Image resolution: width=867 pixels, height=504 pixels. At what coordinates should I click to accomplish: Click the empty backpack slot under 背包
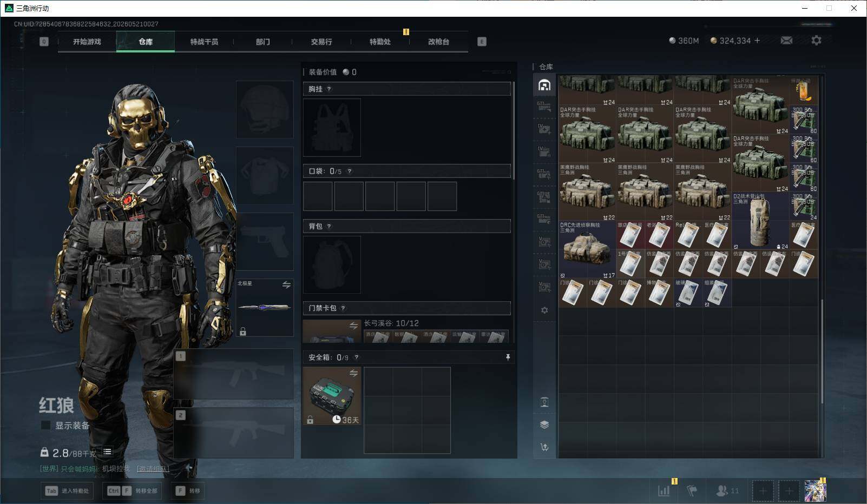[332, 265]
